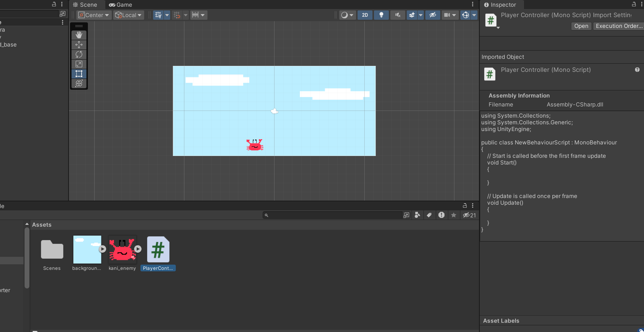Open hierarchy scene options menu
Image resolution: width=644 pixels, height=332 pixels.
coord(63,22)
